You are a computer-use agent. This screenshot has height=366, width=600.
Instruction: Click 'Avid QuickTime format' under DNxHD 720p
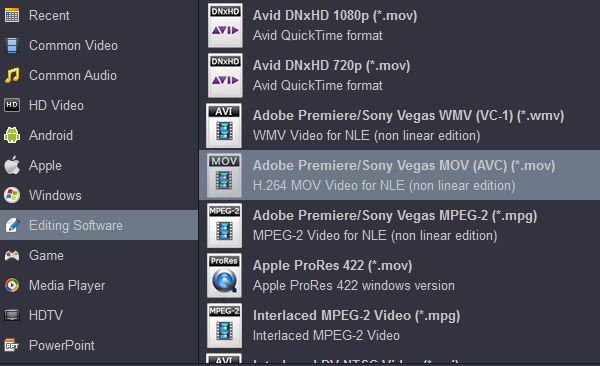[318, 85]
